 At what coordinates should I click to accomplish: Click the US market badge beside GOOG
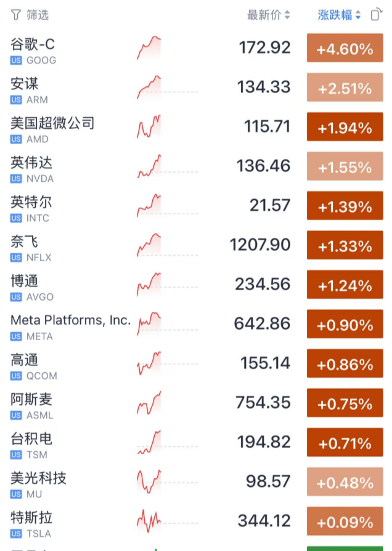tap(15, 60)
